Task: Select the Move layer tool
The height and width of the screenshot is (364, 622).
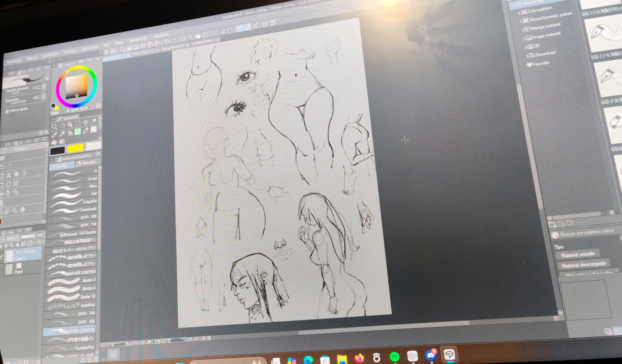Action: click(x=86, y=122)
